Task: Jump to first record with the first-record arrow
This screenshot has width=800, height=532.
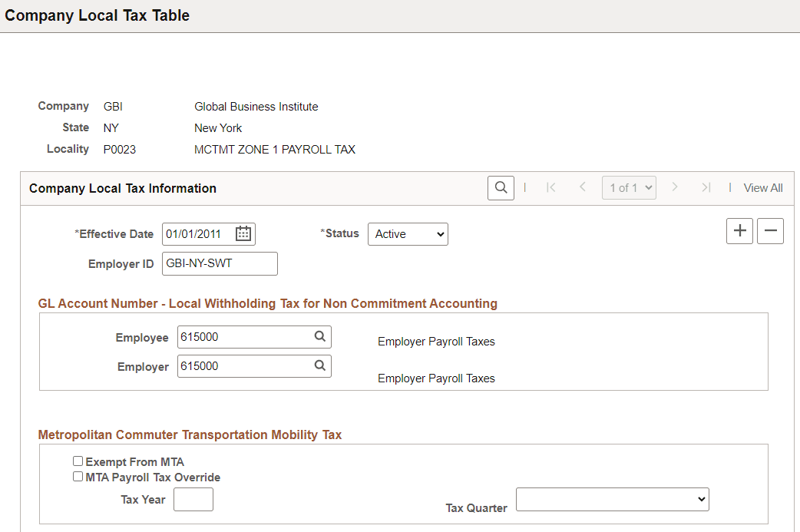Action: (x=551, y=187)
